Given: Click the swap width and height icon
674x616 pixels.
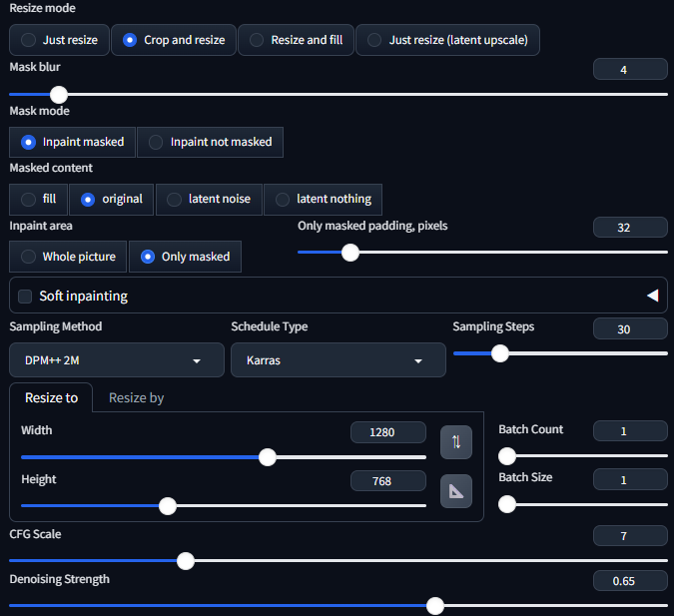Looking at the screenshot, I should pyautogui.click(x=456, y=441).
